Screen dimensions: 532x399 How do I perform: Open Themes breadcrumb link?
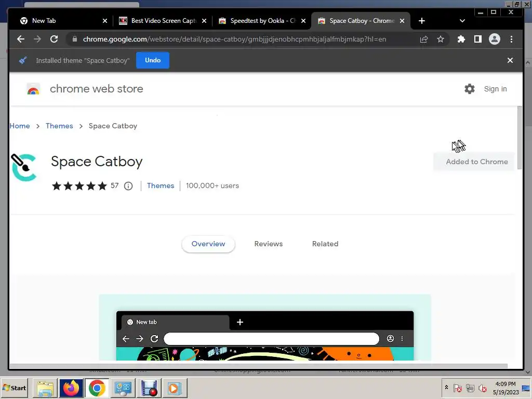point(59,126)
